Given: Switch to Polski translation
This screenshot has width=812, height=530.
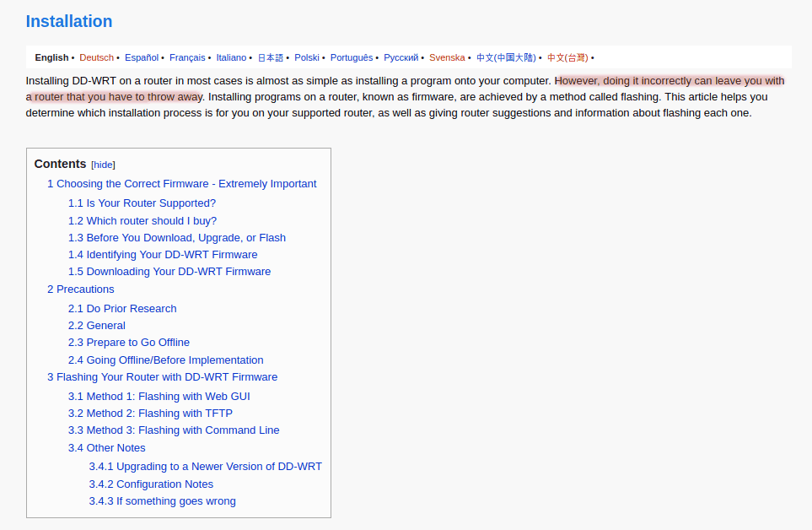Looking at the screenshot, I should click(x=307, y=57).
